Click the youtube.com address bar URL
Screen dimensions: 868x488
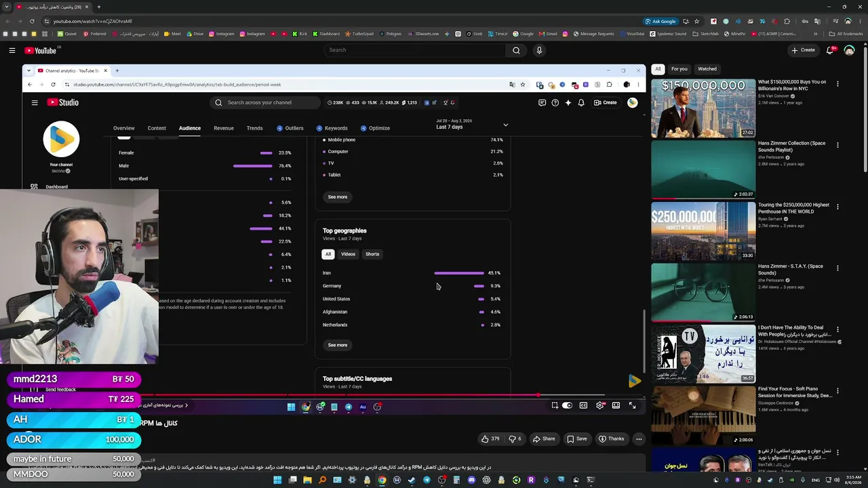coord(93,21)
